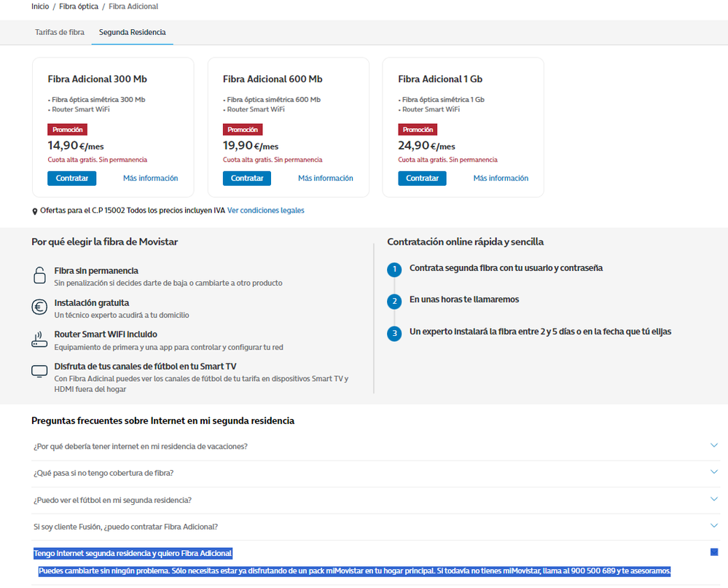Collapse the Tengo Internet segunda residencia answer
The width and height of the screenshot is (728, 588).
713,552
